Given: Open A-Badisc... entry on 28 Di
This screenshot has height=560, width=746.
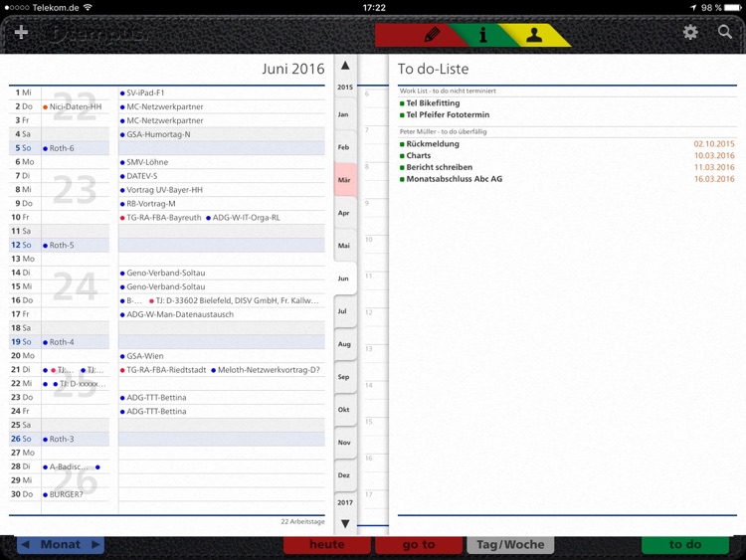Looking at the screenshot, I should pos(66,467).
